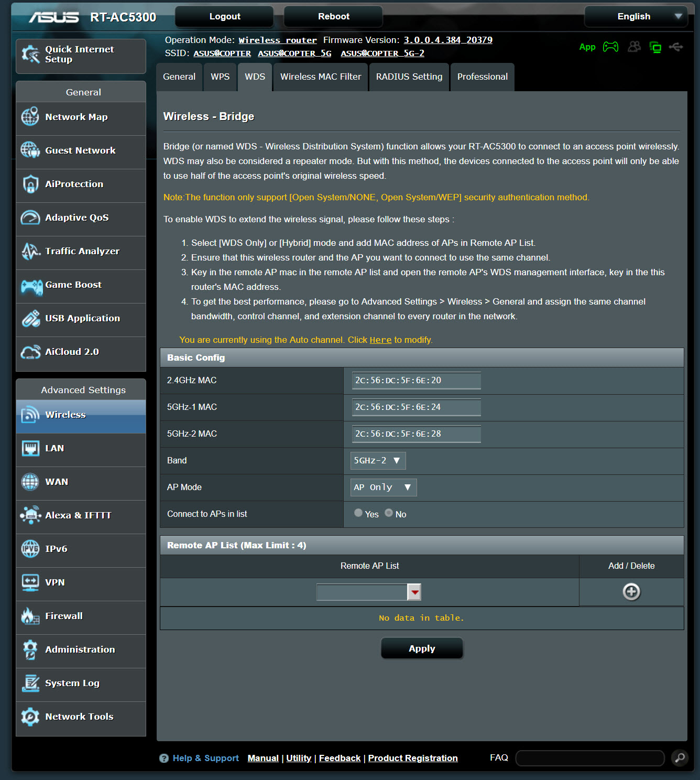
Task: Open the Utility link in footer
Action: pos(299,759)
